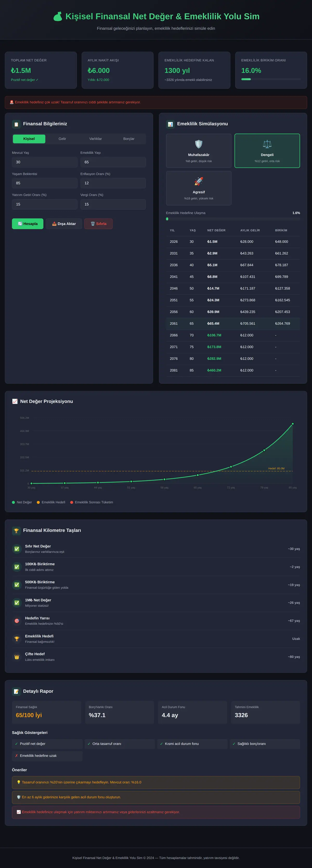Viewport: 312px width, 868px height.
Task: Click the checkmark icon for 1M₺ Net Değer
Action: [17, 603]
